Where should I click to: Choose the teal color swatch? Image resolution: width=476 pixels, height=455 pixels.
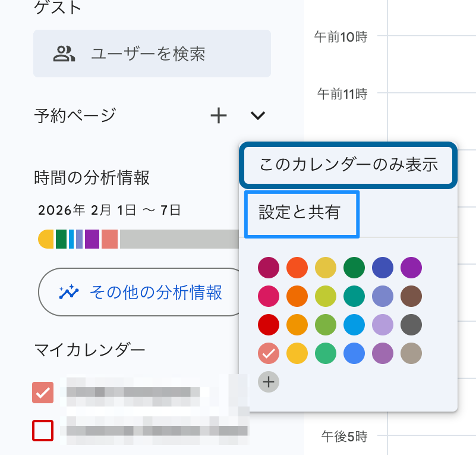(x=354, y=296)
